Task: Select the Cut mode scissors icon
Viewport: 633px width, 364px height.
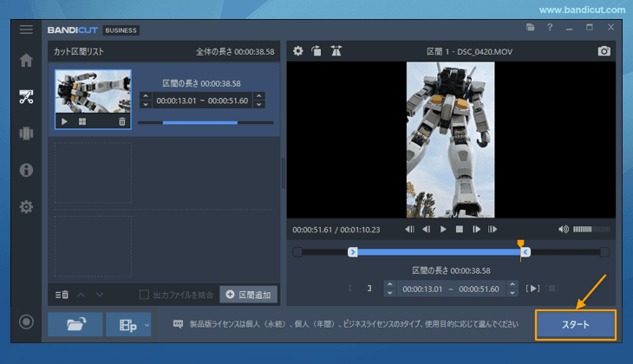Action: 26,97
